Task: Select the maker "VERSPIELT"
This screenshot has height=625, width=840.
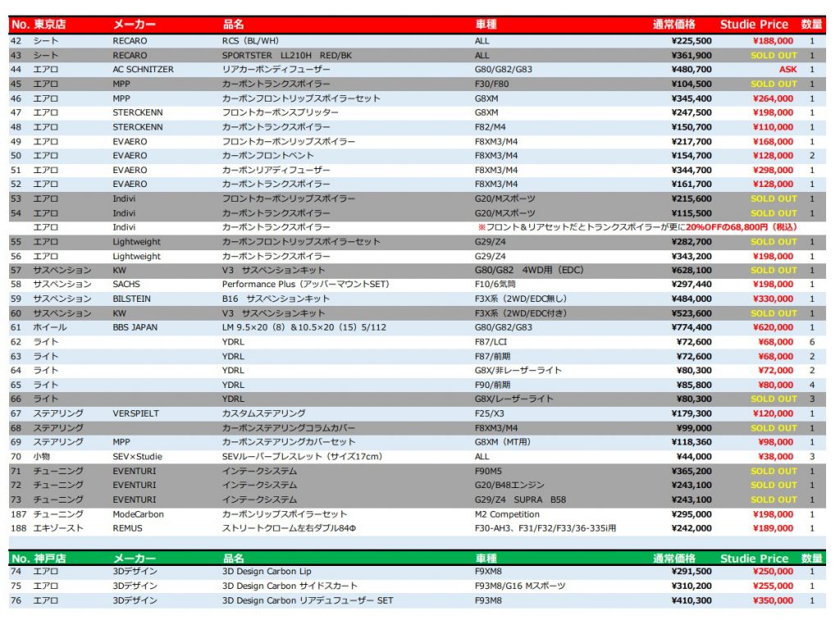Action: click(x=135, y=413)
